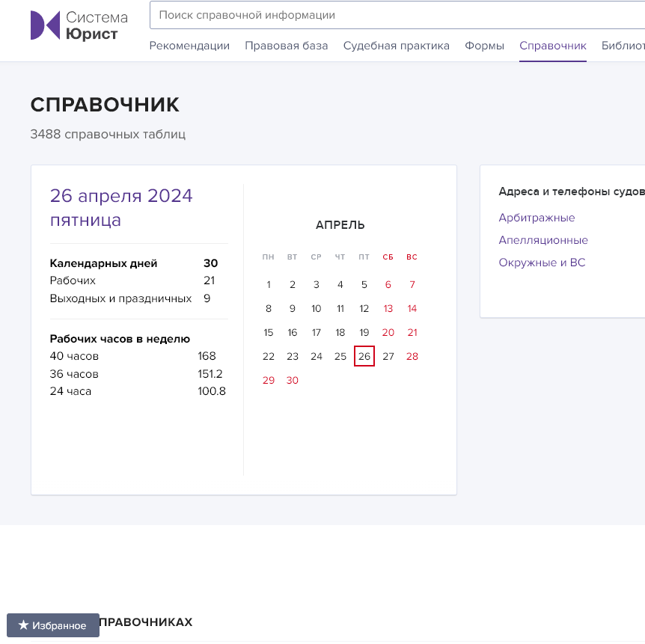Click April 11 in the calendar
Image resolution: width=645 pixels, height=644 pixels.
(340, 308)
